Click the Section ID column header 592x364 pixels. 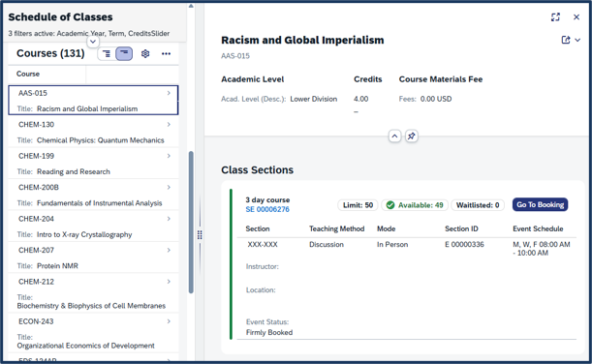tap(461, 228)
